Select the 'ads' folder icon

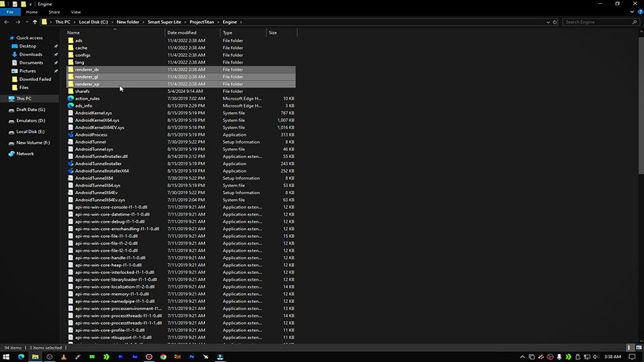pyautogui.click(x=70, y=41)
